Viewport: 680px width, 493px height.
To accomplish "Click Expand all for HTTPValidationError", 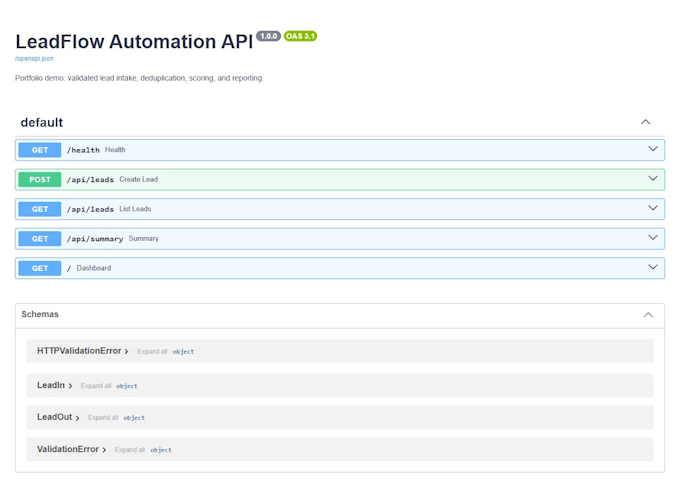I will [x=152, y=352].
